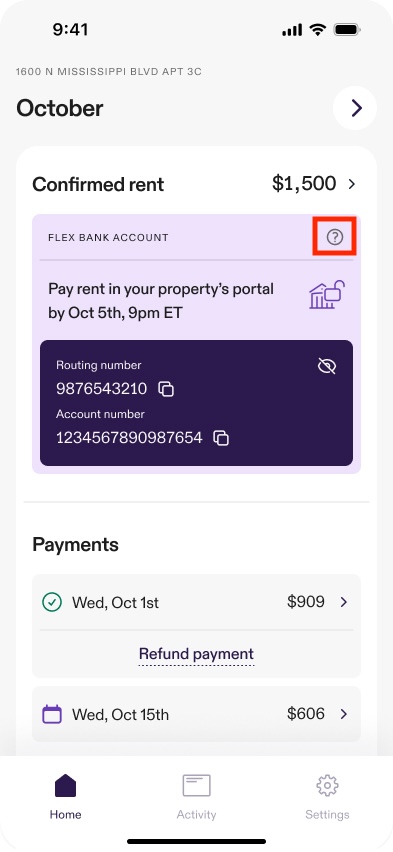Screen dimensions: 393x852
Task: Expand the $909 payment chevron
Action: (x=344, y=602)
